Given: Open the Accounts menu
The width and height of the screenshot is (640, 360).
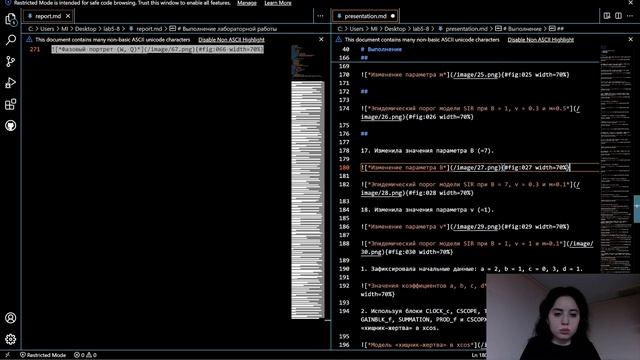Looking at the screenshot, I should [11, 318].
